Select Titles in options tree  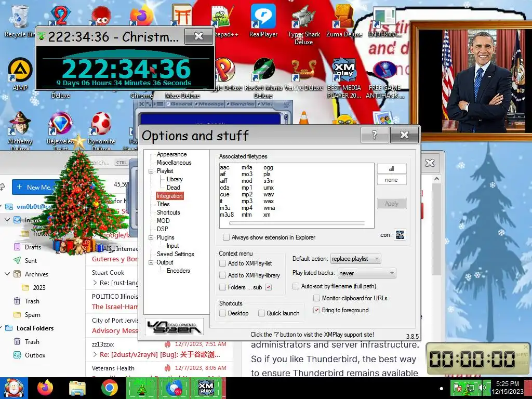click(163, 204)
